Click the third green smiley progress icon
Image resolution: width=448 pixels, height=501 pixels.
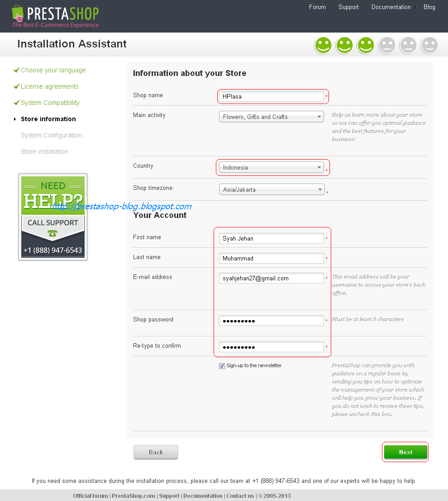coord(366,45)
